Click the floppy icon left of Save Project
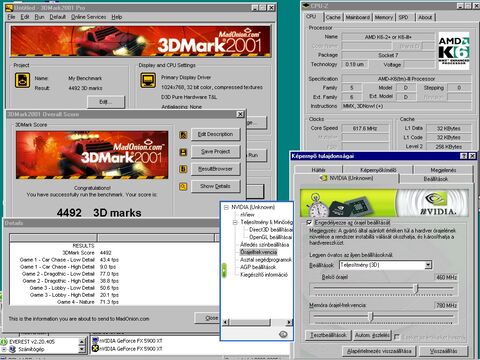 (183, 152)
